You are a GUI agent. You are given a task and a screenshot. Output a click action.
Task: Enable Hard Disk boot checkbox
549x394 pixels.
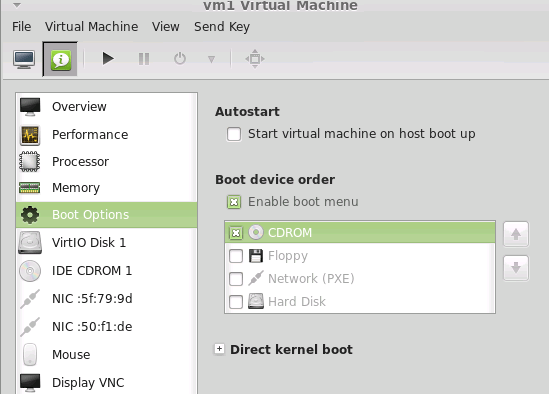pos(236,302)
